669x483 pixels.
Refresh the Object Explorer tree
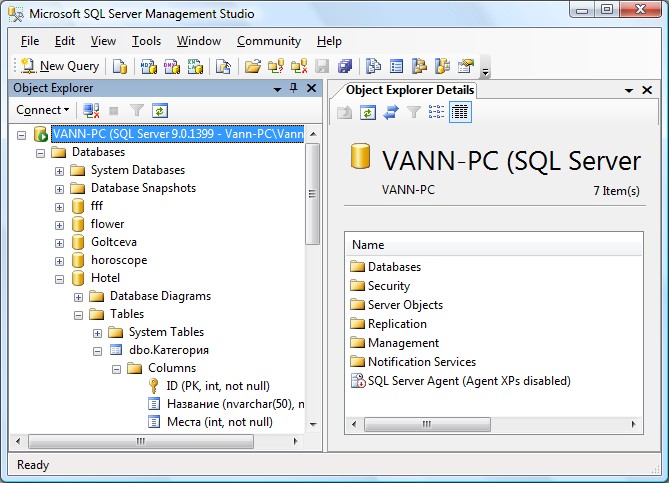point(160,111)
